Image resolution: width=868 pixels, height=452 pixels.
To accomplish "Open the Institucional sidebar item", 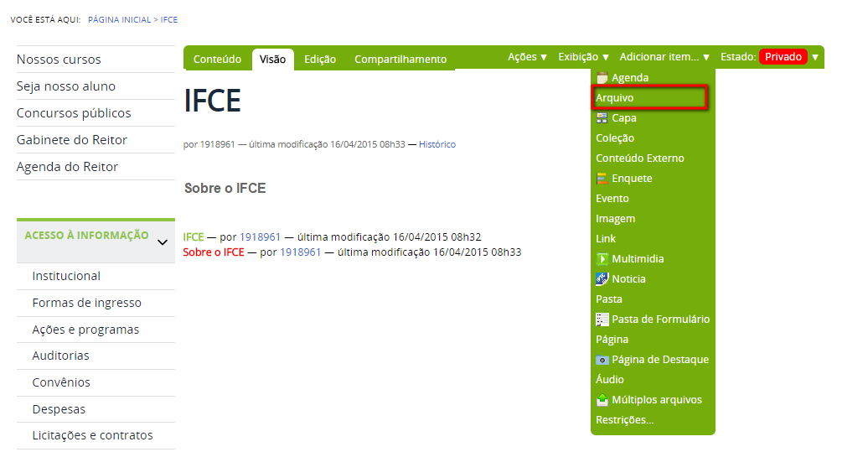I will [66, 276].
